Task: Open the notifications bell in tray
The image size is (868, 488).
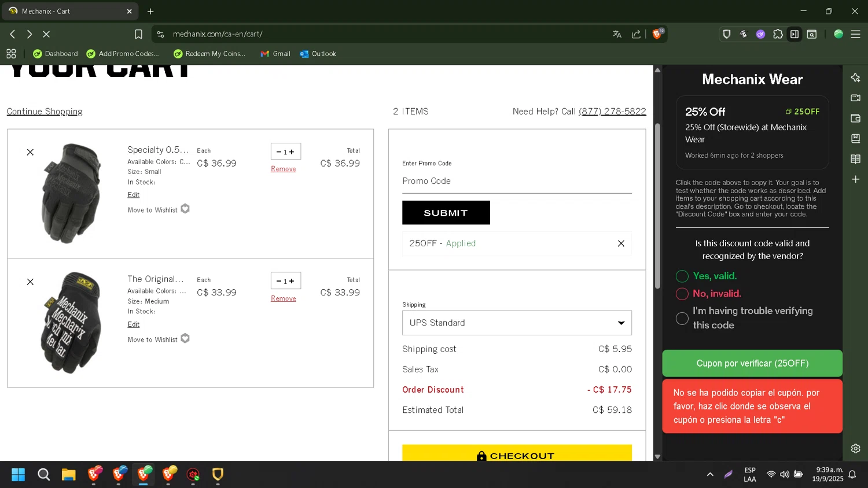Action: point(852,474)
